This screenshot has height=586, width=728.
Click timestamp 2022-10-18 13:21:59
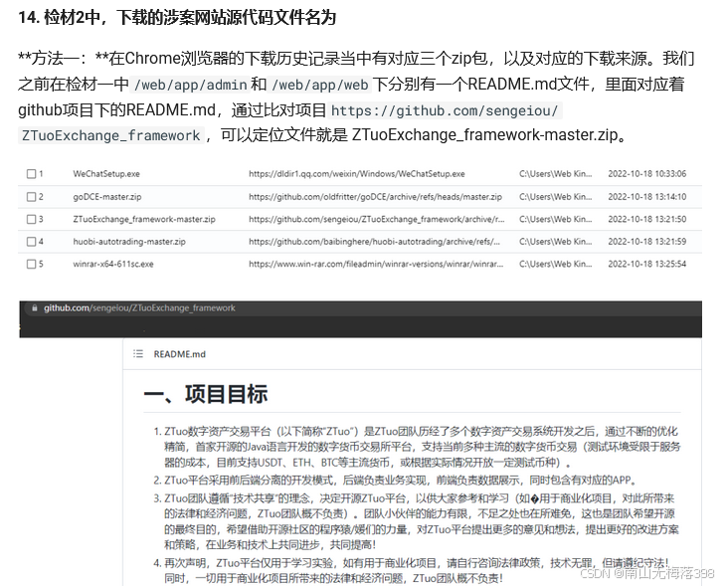click(x=647, y=241)
